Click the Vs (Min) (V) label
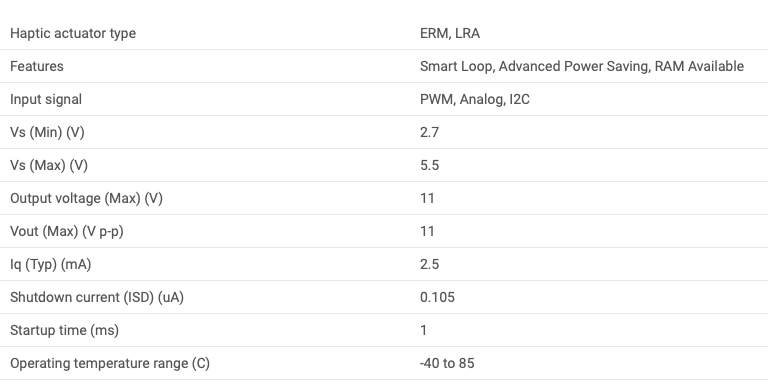Image resolution: width=768 pixels, height=390 pixels. 48,132
